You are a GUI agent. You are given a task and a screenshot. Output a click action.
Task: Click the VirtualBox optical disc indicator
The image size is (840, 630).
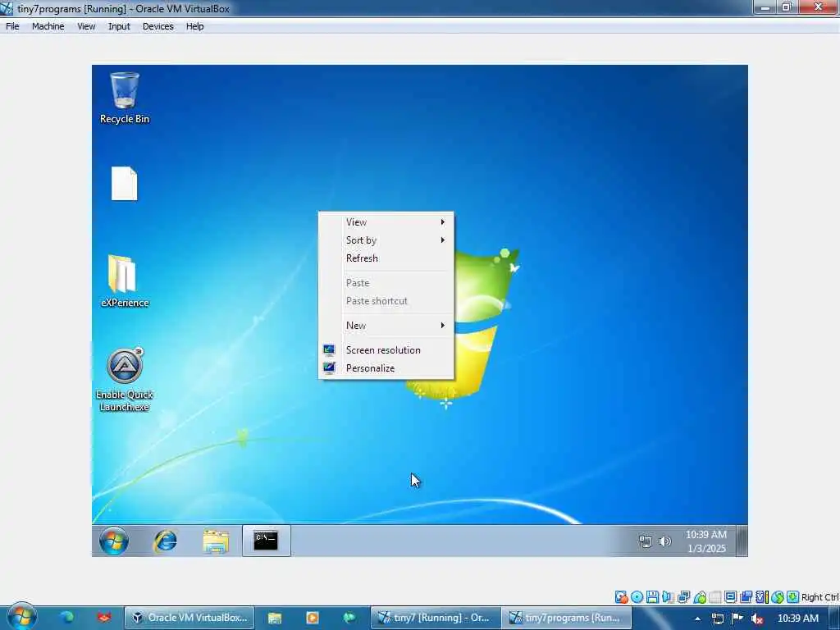point(637,597)
